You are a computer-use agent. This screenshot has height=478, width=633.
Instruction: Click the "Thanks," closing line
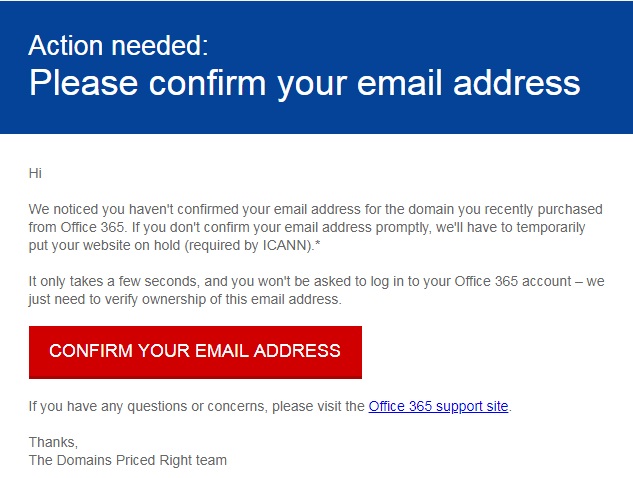coord(53,442)
